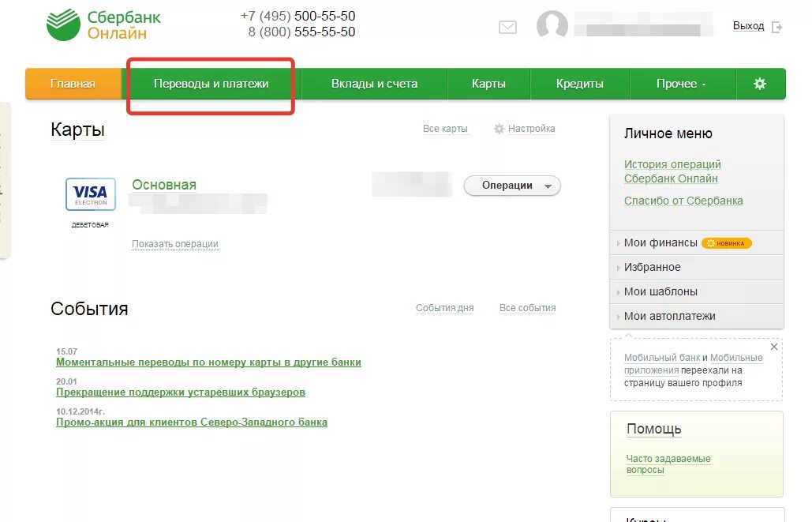The height and width of the screenshot is (522, 812).
Task: Click the Помощь heading
Action: click(653, 430)
